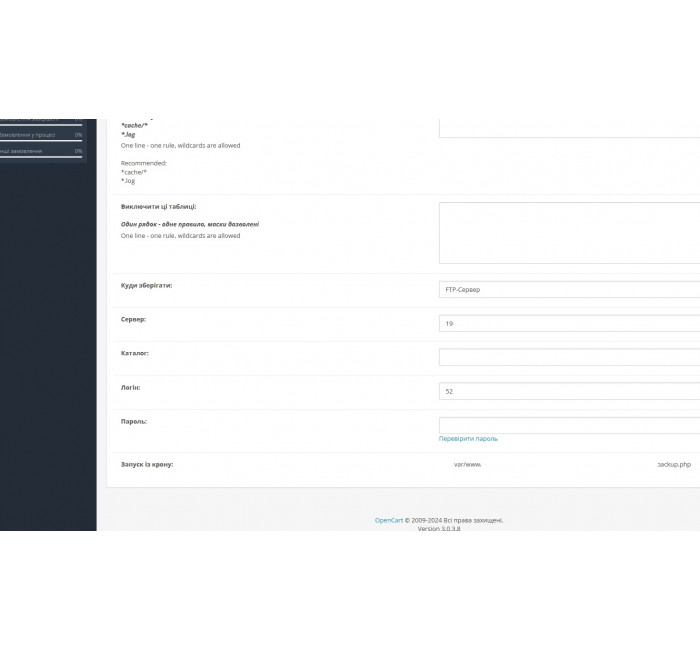Screen dimensions: 700x650
Task: Click the 'Version 3.0.3.8' footer text
Action: coord(439,529)
